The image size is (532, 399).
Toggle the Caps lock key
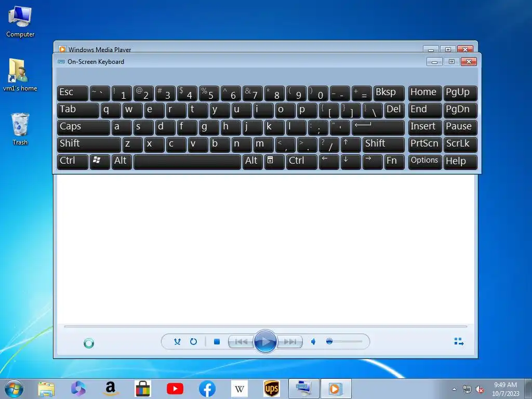coord(84,128)
